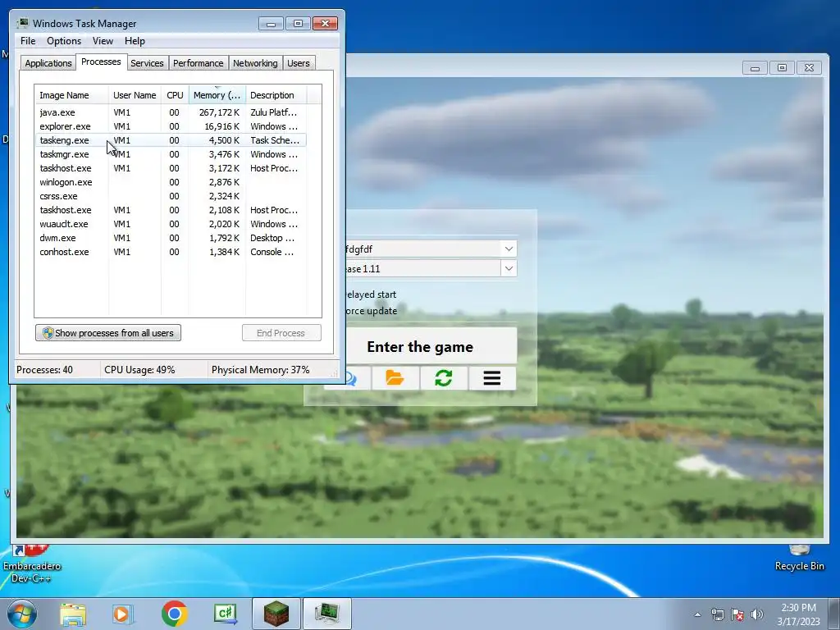840x630 pixels.
Task: Select the wuauclt.exe process
Action: coord(171,224)
